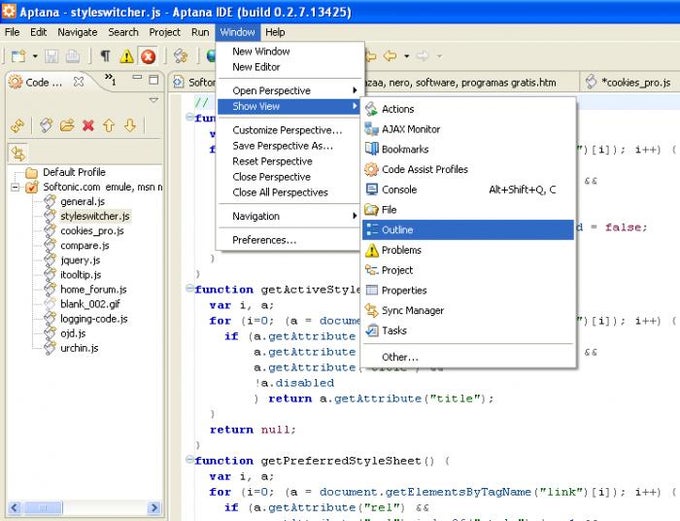Screen dimensions: 680x521
Task: Choose New Window from the Window menu
Action: pyautogui.click(x=289, y=52)
